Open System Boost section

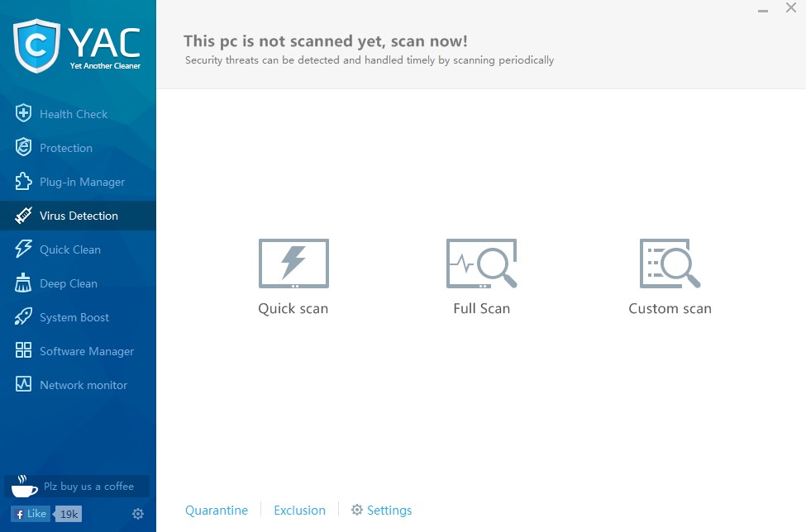pos(79,317)
